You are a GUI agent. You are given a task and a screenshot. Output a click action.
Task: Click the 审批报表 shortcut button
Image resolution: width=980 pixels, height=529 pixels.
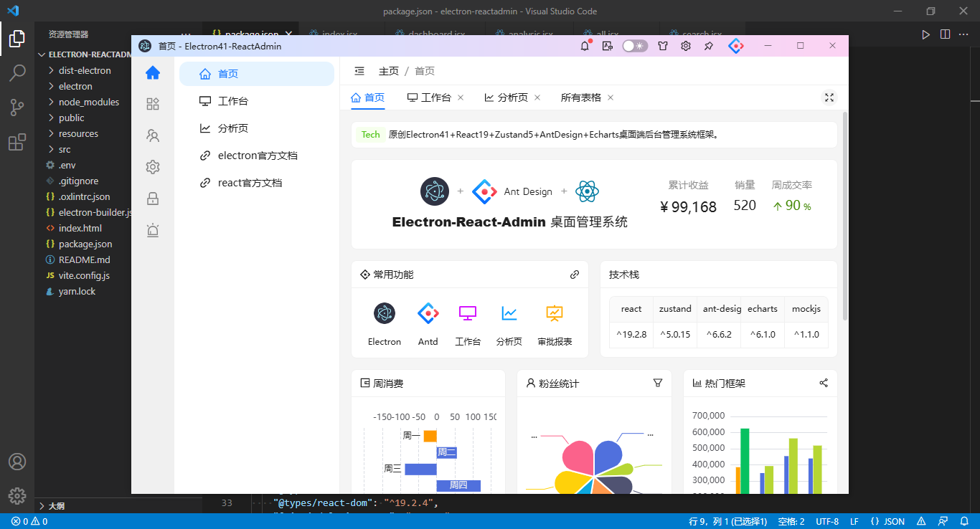(555, 324)
